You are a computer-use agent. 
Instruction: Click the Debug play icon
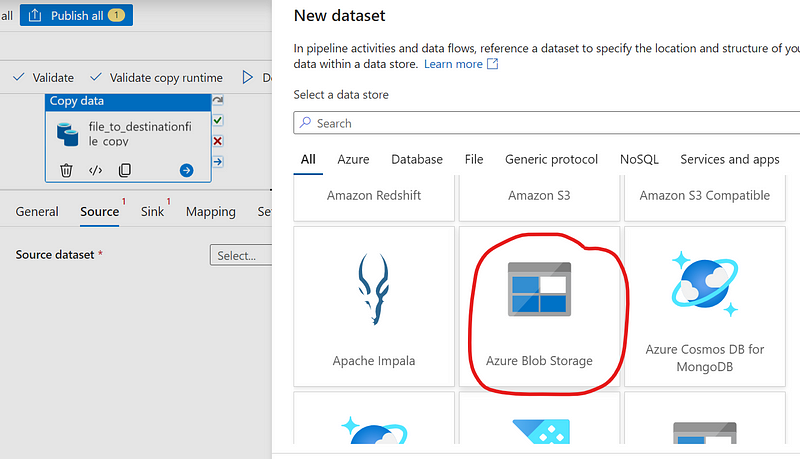247,77
